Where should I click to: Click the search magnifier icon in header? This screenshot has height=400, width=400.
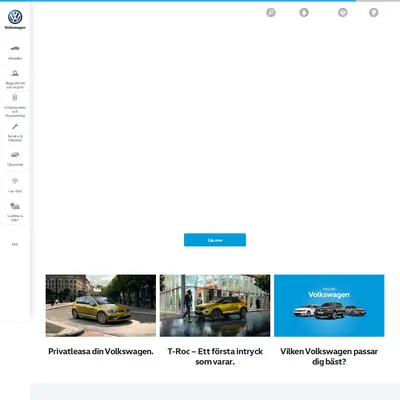(x=271, y=13)
